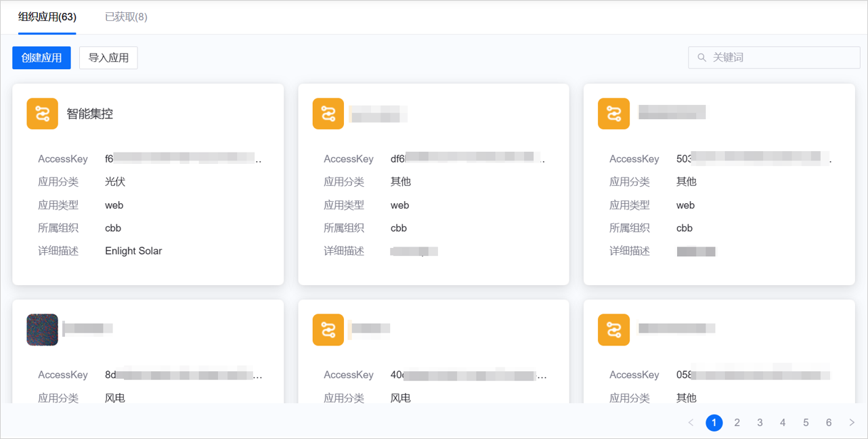The height and width of the screenshot is (439, 868).
Task: Go to page 6
Action: [x=829, y=423]
